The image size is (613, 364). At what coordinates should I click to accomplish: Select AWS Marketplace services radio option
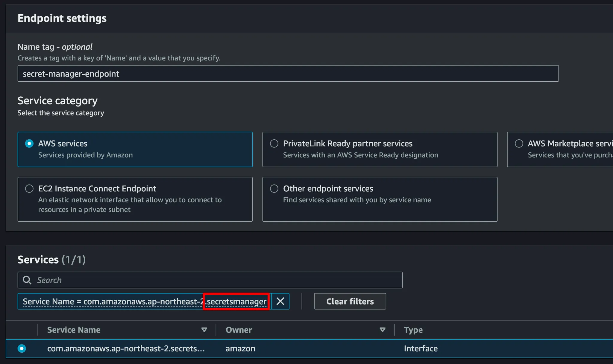519,144
